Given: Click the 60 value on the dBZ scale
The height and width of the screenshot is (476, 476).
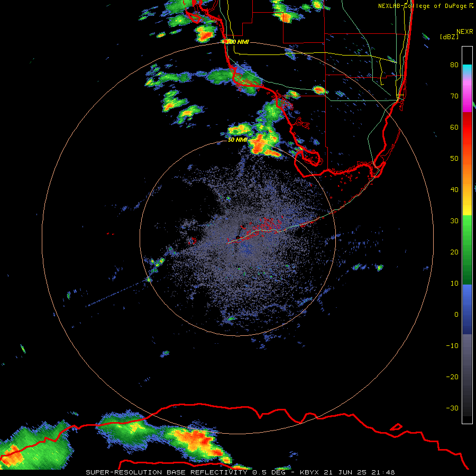Looking at the screenshot, I should 454,127.
